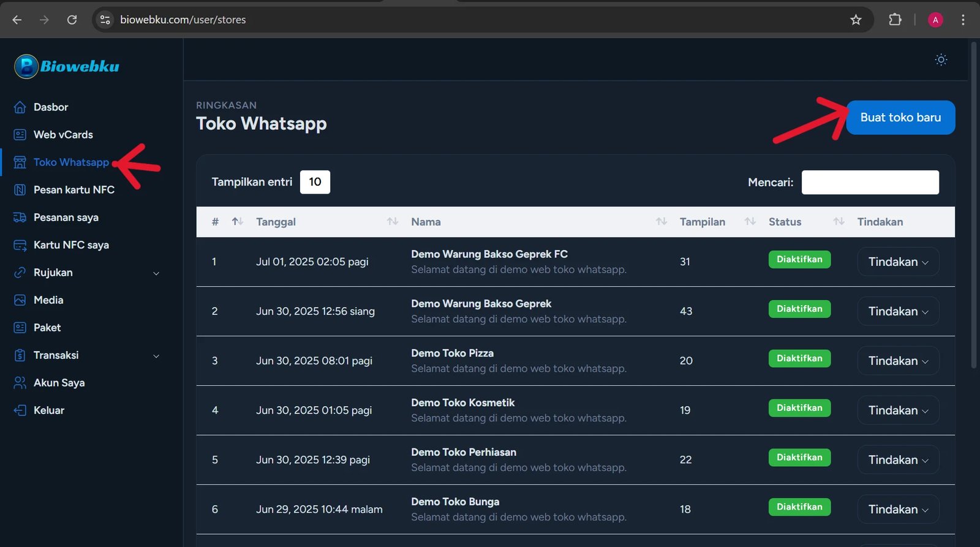Click date Jun 29, 2025 10:44 malam
980x547 pixels.
coord(319,510)
